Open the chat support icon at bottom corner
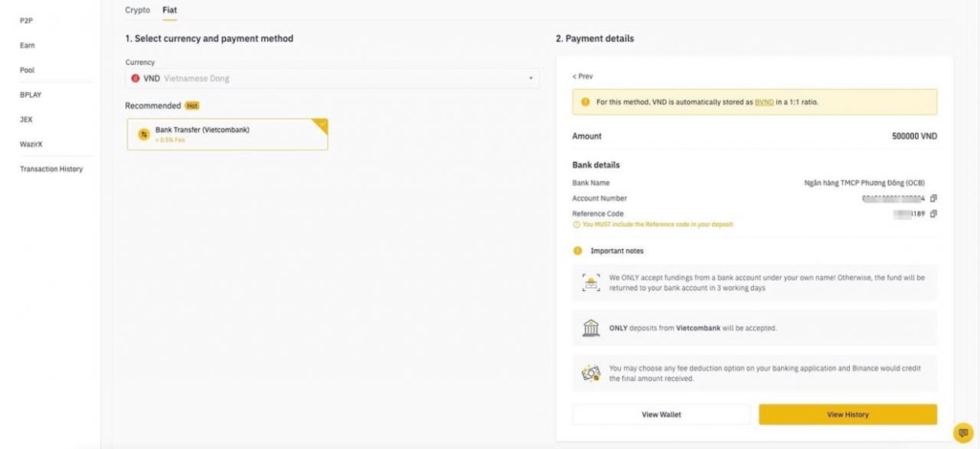Image resolution: width=980 pixels, height=449 pixels. pyautogui.click(x=963, y=433)
